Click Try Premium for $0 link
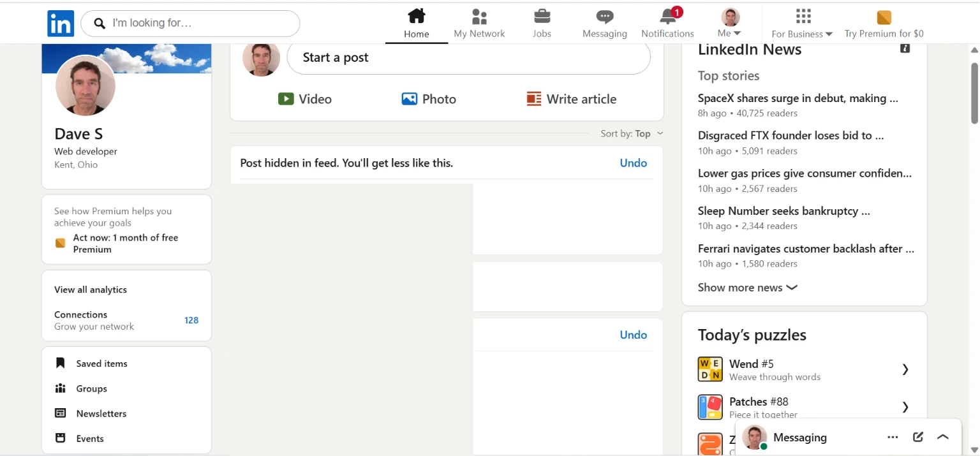Screen dimensions: 980x456 [884, 34]
